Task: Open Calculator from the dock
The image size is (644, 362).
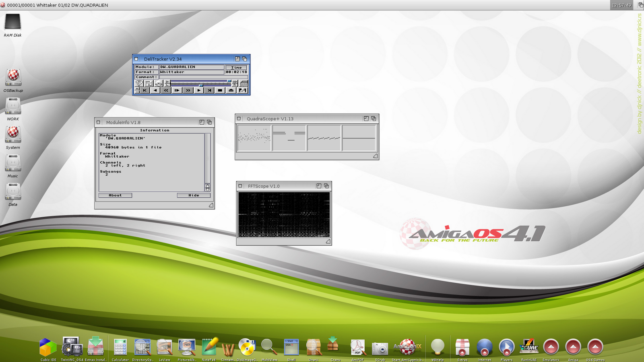Action: click(x=120, y=347)
